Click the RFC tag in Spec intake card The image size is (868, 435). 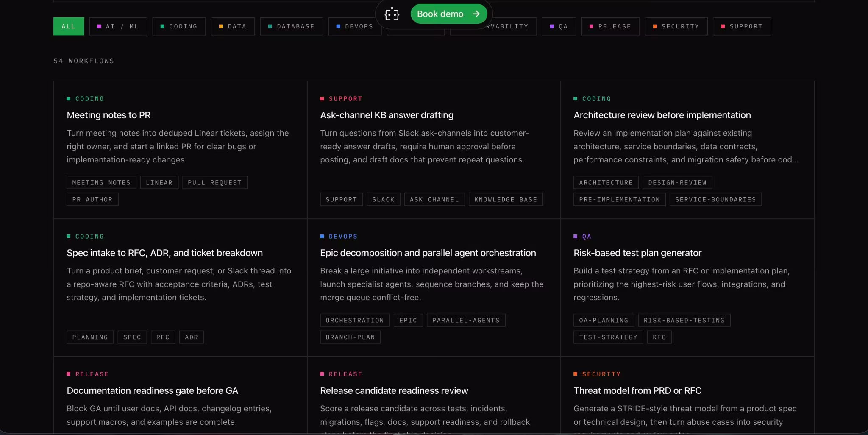163,337
